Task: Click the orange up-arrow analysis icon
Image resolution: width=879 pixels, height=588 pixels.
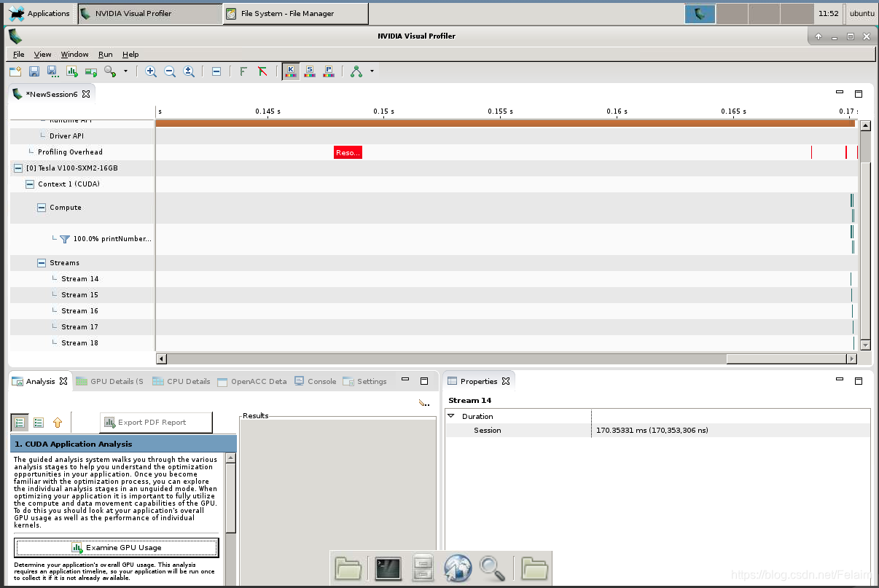Action: click(58, 423)
